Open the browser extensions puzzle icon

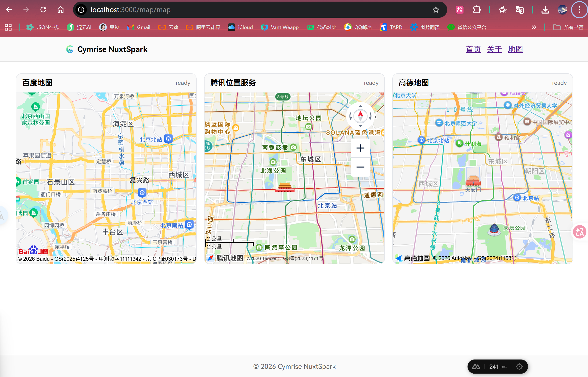pyautogui.click(x=477, y=10)
